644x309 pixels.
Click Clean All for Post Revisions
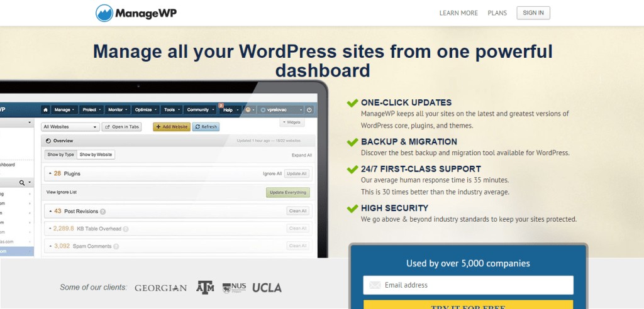[297, 211]
